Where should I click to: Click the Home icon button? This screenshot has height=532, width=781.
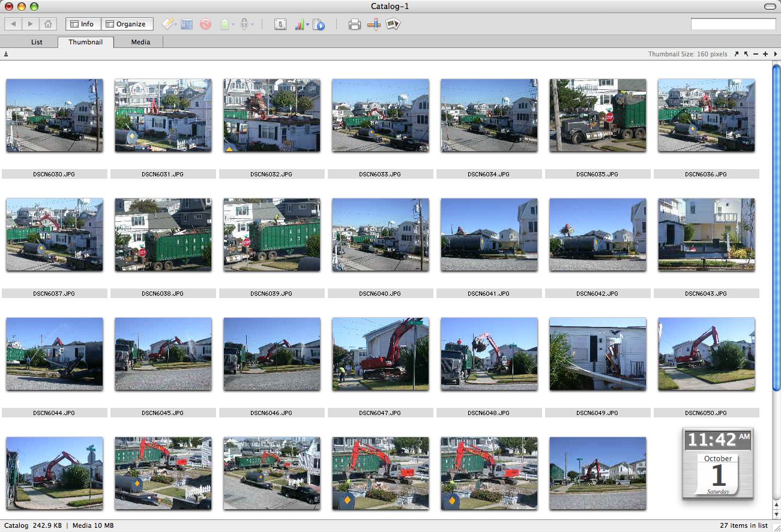click(48, 24)
